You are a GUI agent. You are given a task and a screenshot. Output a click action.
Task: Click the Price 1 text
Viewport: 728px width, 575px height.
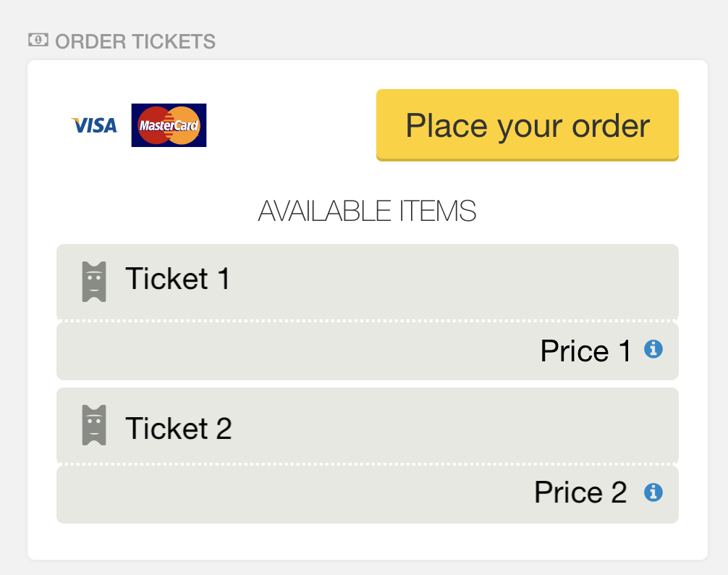(585, 351)
